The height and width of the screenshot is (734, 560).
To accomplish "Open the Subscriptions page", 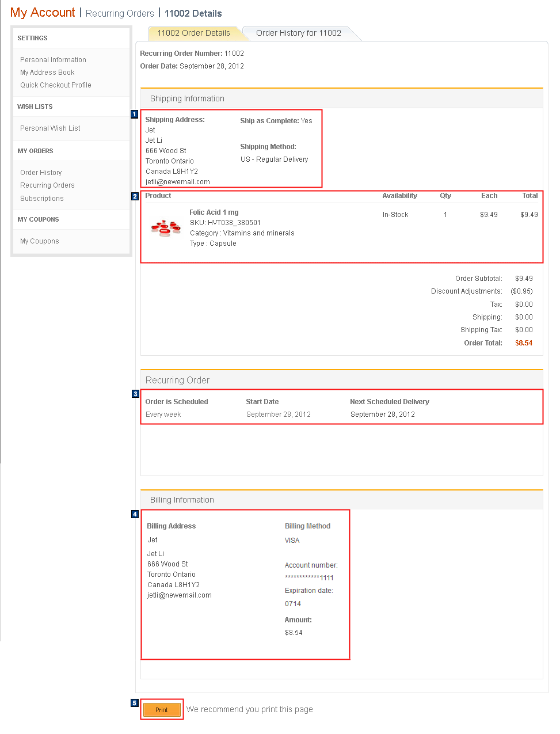I will [x=41, y=198].
